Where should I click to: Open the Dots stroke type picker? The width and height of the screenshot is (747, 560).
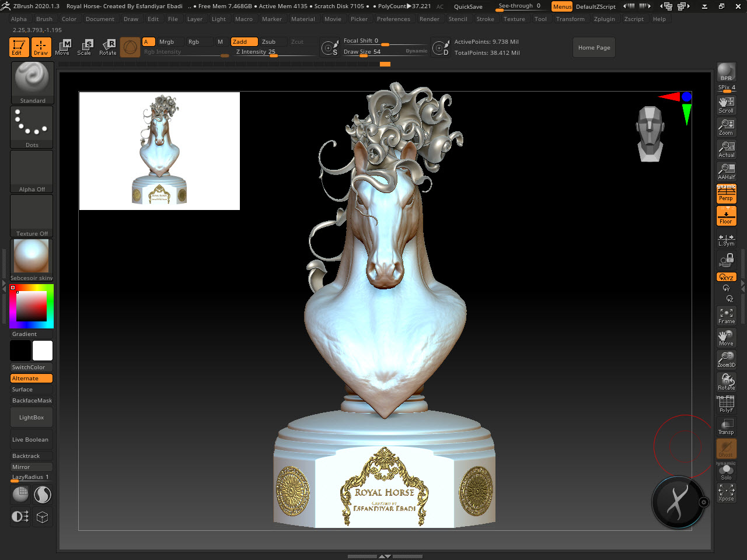pyautogui.click(x=32, y=127)
